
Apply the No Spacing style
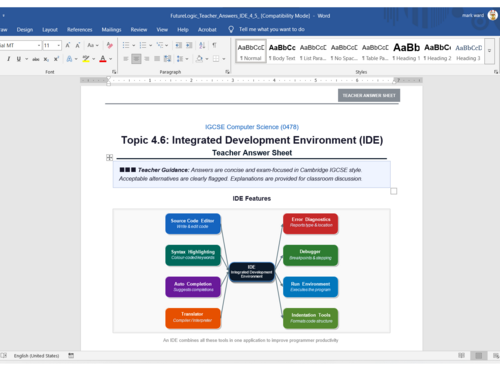[x=344, y=51]
